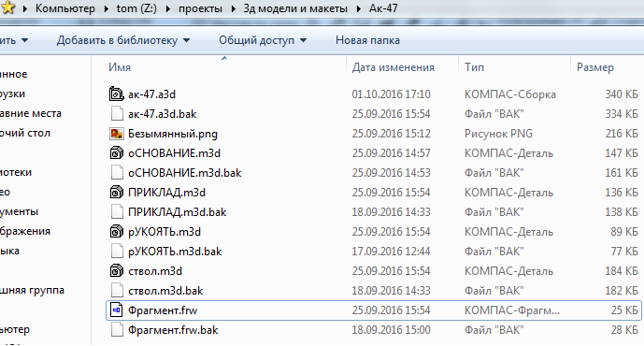
Task: Click size 216 КБ
Action: point(622,134)
